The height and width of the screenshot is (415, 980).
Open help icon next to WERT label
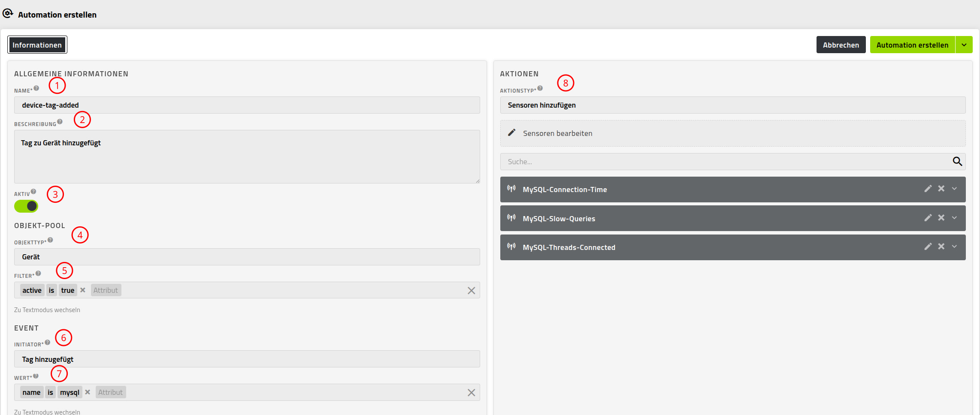pyautogui.click(x=36, y=376)
